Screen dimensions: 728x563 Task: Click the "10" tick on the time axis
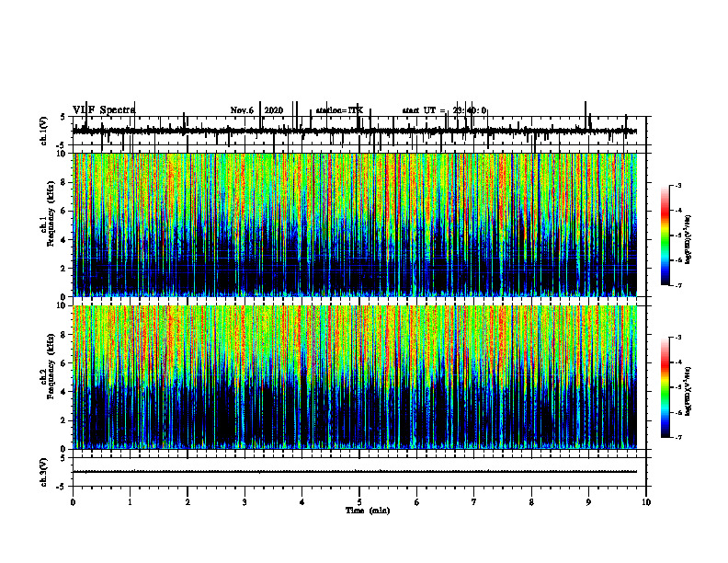tap(646, 502)
